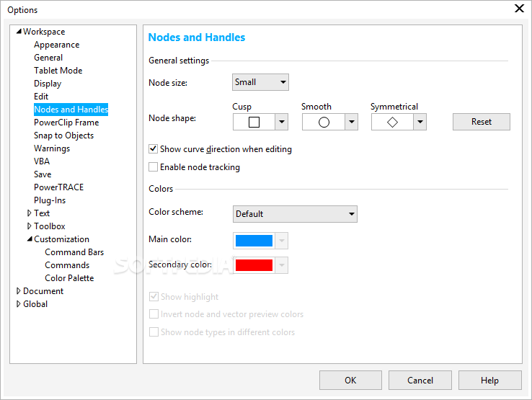Select Command Bars under Customization

pos(74,252)
